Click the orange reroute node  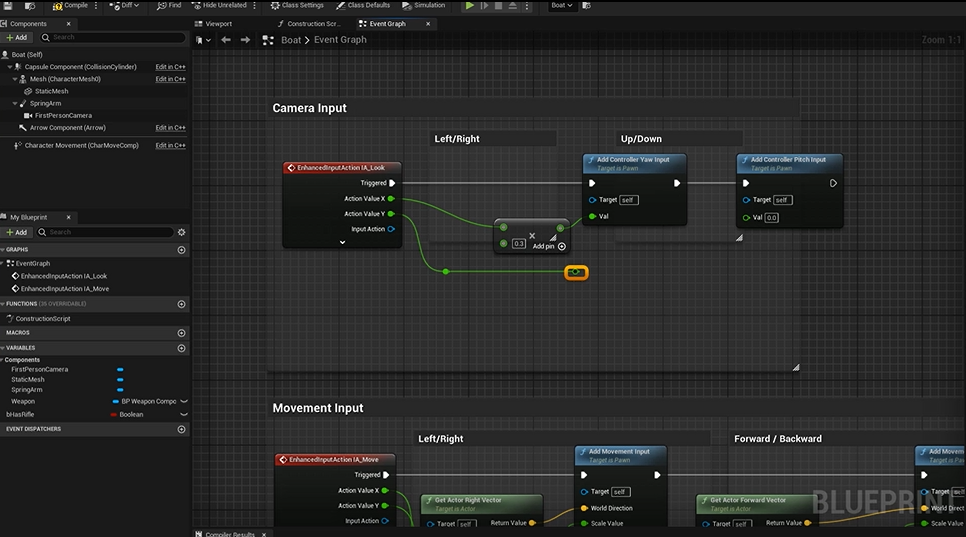[576, 272]
